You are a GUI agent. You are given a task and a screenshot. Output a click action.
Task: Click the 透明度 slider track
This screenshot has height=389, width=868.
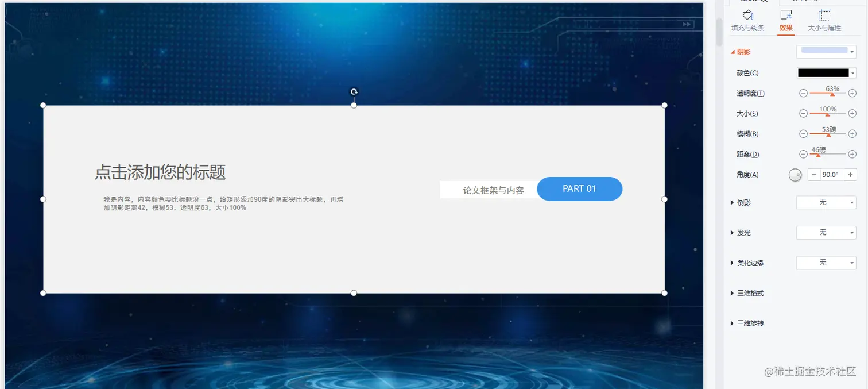click(828, 93)
